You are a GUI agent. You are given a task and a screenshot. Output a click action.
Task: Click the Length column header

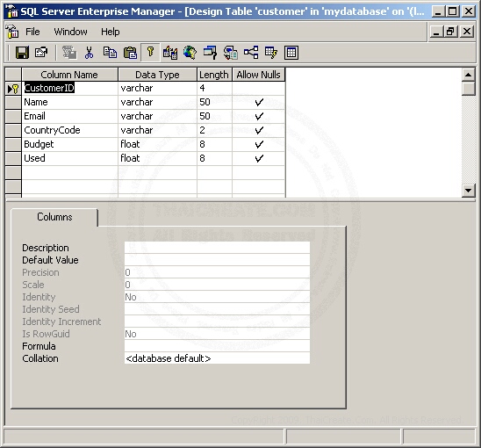click(214, 75)
